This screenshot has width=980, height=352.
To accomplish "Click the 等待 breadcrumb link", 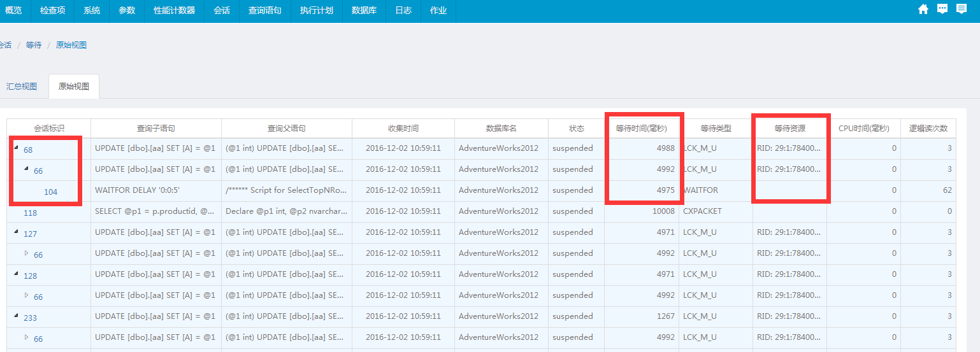I will pos(34,45).
